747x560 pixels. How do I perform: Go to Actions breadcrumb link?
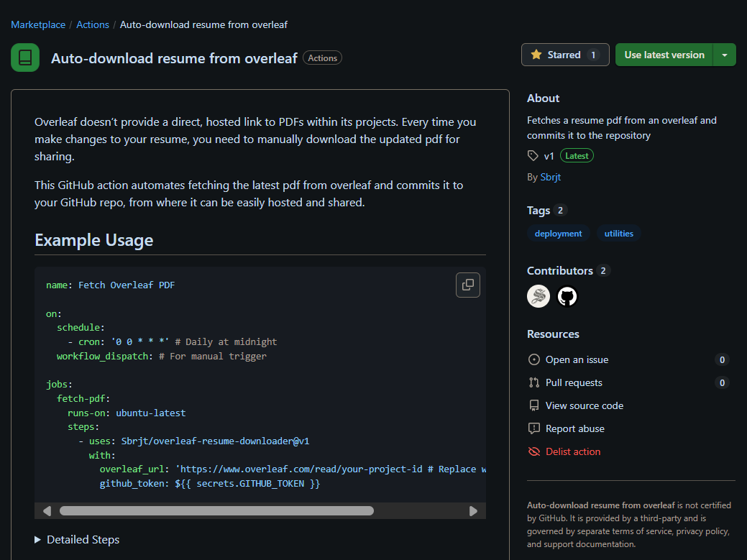93,24
